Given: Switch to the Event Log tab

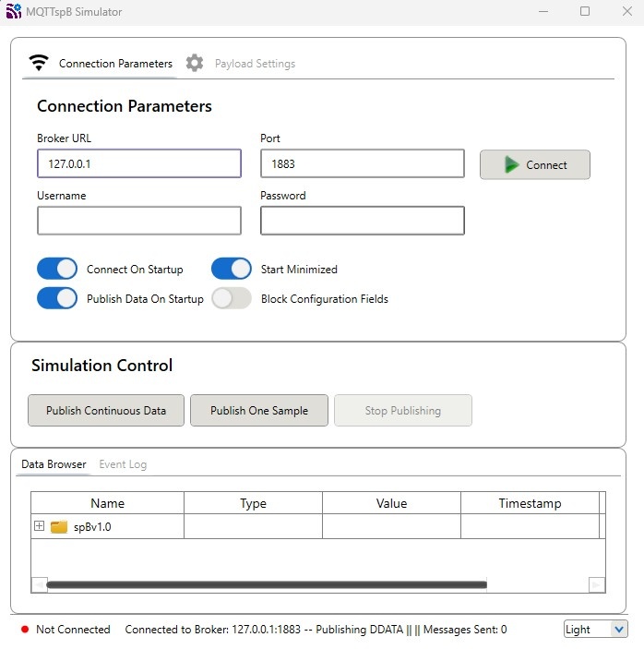Looking at the screenshot, I should tap(123, 464).
